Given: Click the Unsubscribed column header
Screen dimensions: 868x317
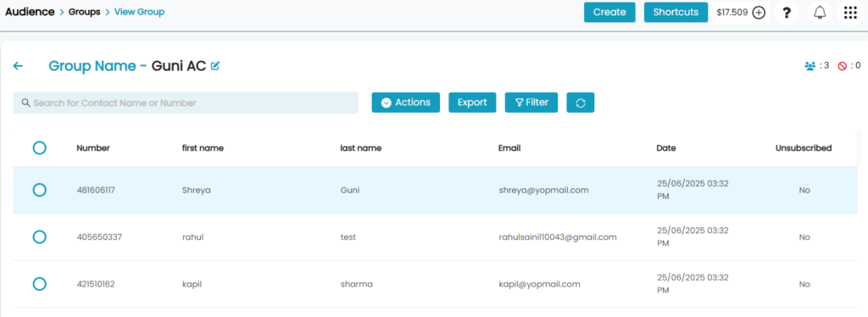Looking at the screenshot, I should click(804, 147).
